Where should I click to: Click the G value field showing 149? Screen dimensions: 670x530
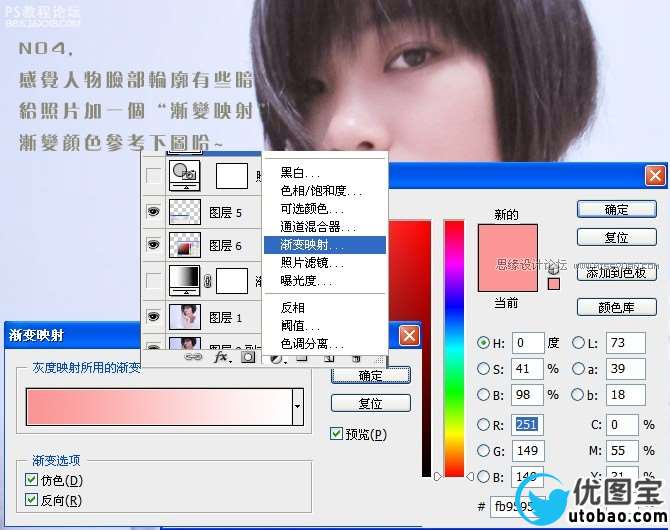tap(528, 450)
